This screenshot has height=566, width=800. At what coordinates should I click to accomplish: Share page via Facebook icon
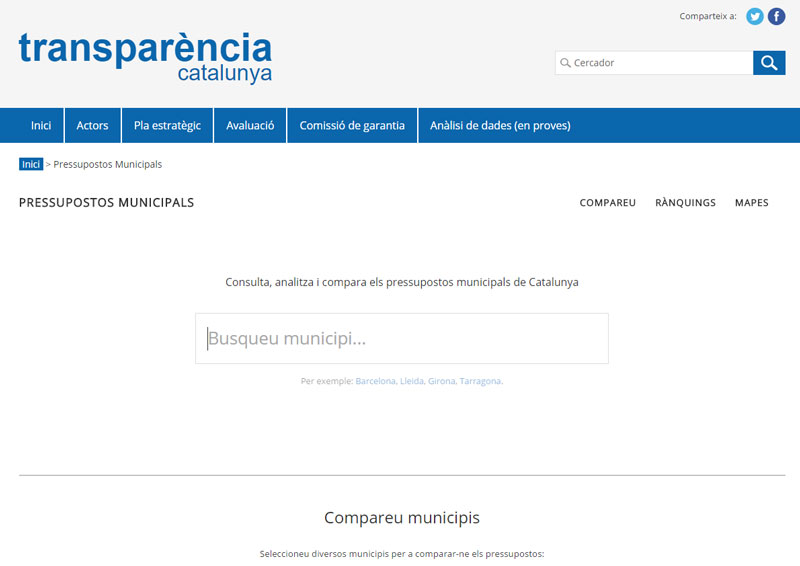tap(776, 16)
